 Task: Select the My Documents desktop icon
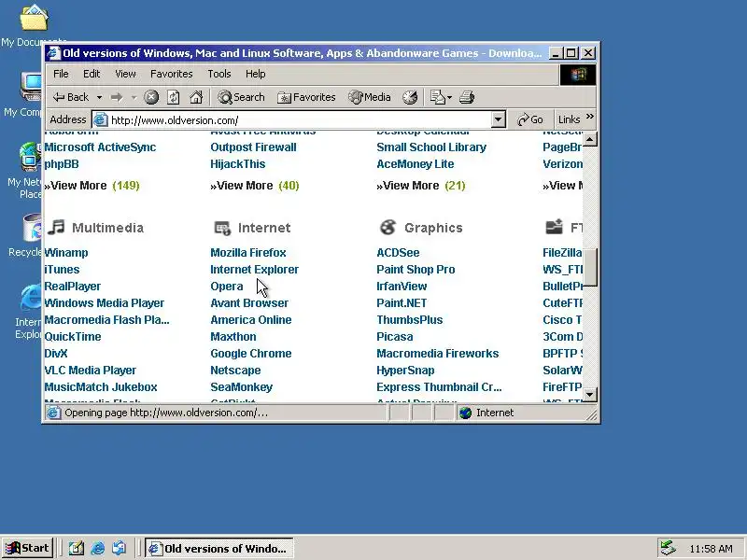pos(34,26)
